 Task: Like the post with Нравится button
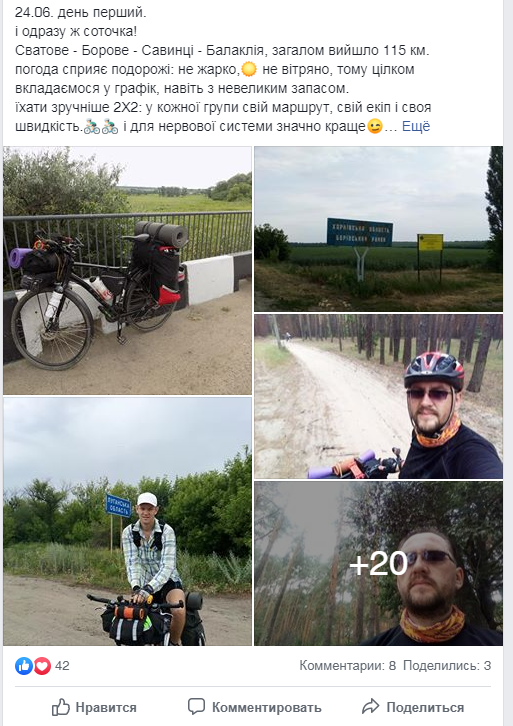click(x=94, y=707)
